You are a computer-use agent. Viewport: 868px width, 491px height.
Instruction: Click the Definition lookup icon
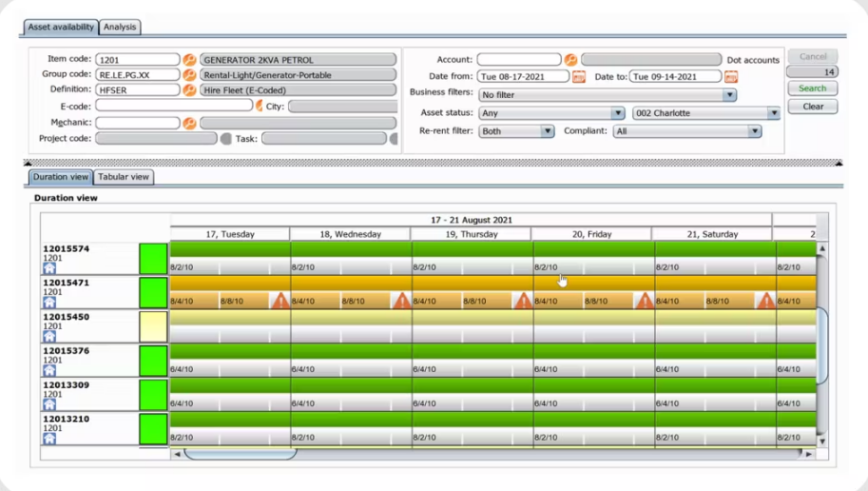pos(189,90)
